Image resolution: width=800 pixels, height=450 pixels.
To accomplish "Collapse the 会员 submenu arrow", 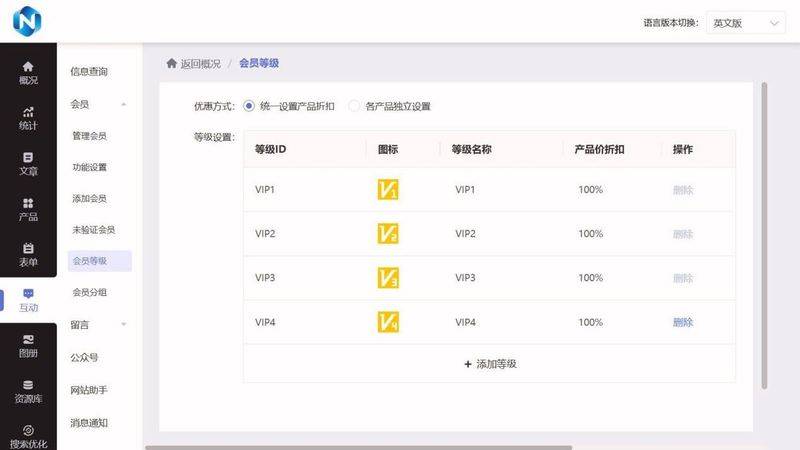I will 123,105.
